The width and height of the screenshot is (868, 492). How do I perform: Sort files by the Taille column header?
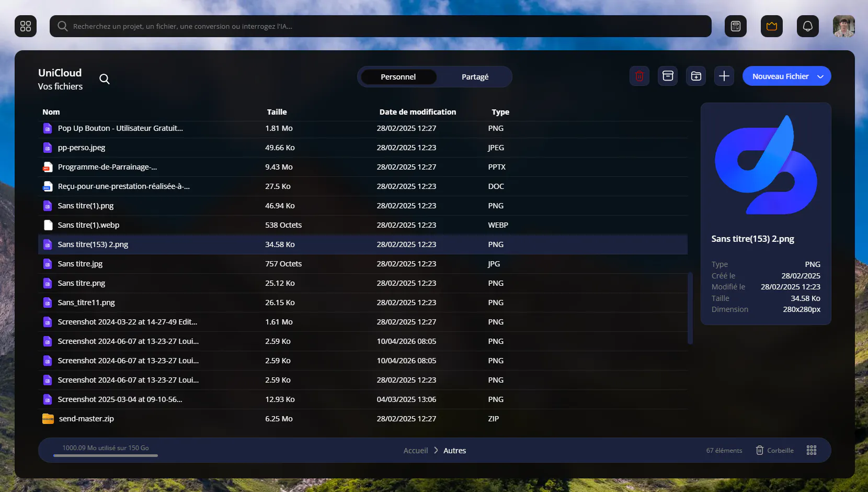click(x=277, y=112)
